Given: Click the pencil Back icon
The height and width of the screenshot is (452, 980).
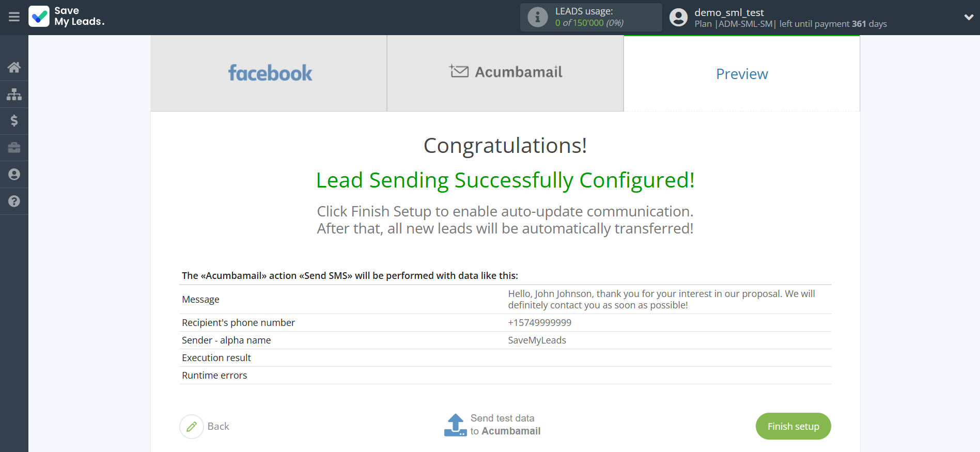Looking at the screenshot, I should pyautogui.click(x=192, y=427).
